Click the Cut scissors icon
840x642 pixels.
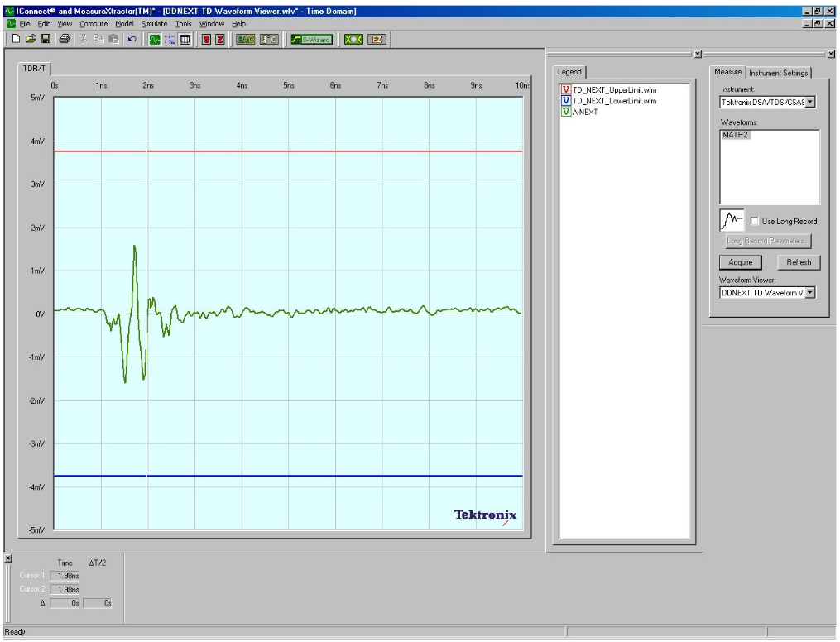pyautogui.click(x=84, y=39)
